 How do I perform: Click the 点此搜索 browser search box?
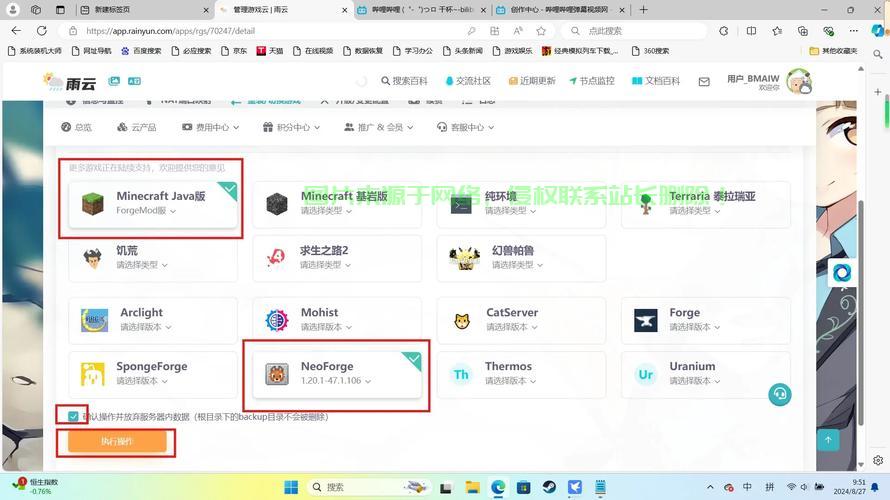point(635,31)
